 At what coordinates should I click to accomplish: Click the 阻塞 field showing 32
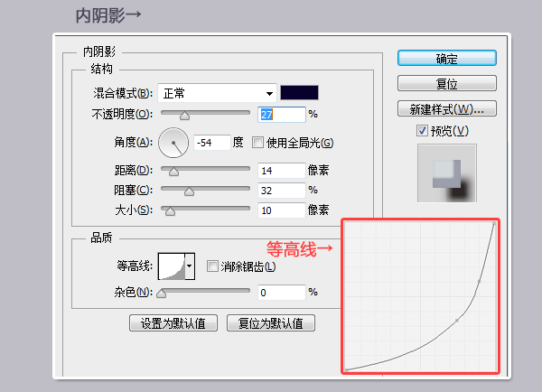pos(282,191)
